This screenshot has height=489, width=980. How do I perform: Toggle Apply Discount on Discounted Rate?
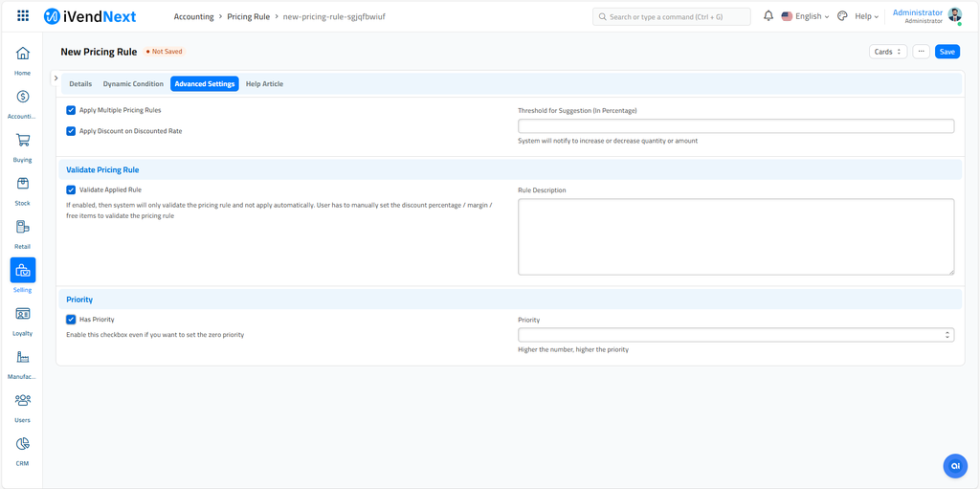tap(71, 131)
